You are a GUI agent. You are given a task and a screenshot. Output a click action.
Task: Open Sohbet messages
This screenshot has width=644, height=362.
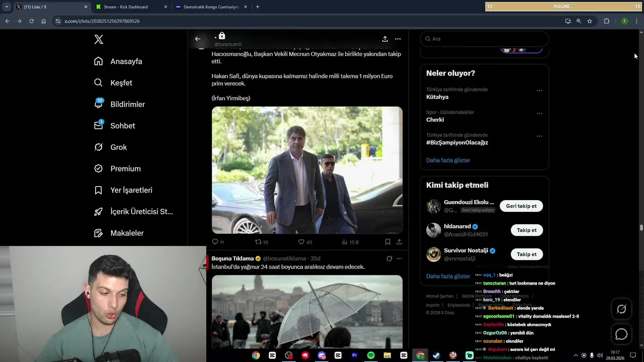click(x=115, y=126)
